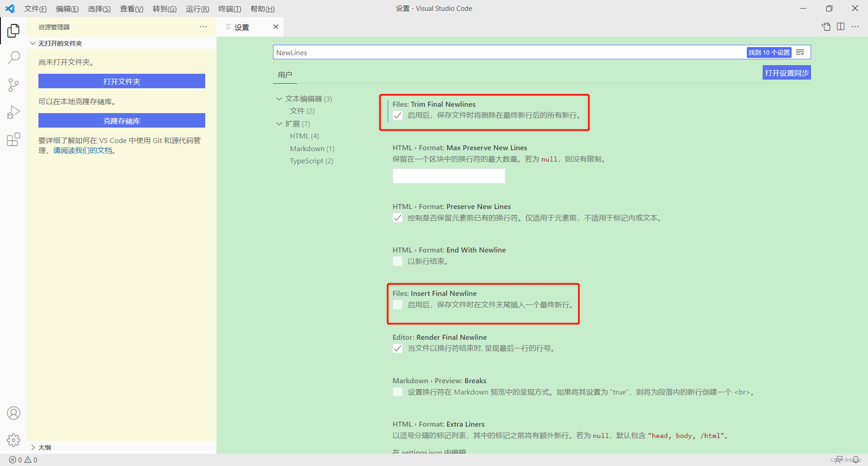
Task: Toggle Editor Render Final Newline checkbox
Action: pos(397,348)
